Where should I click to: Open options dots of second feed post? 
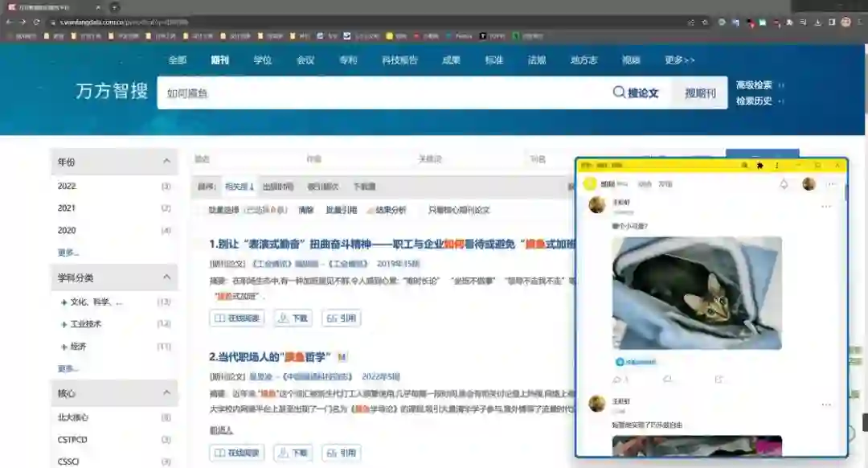826,404
